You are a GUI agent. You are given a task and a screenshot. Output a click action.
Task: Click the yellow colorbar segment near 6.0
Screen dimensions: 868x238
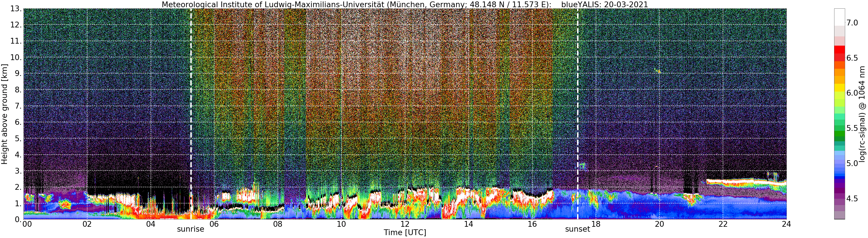point(839,88)
